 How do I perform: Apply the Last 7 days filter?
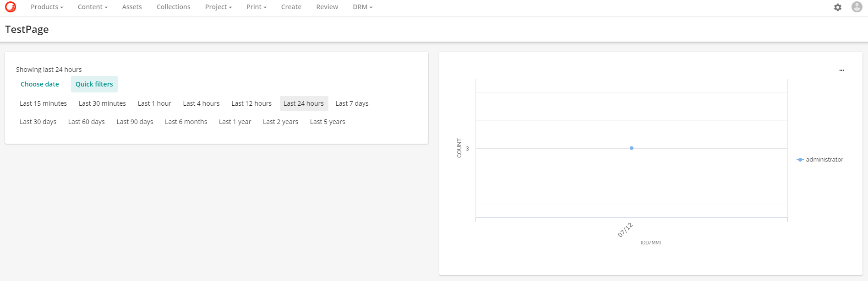(352, 103)
